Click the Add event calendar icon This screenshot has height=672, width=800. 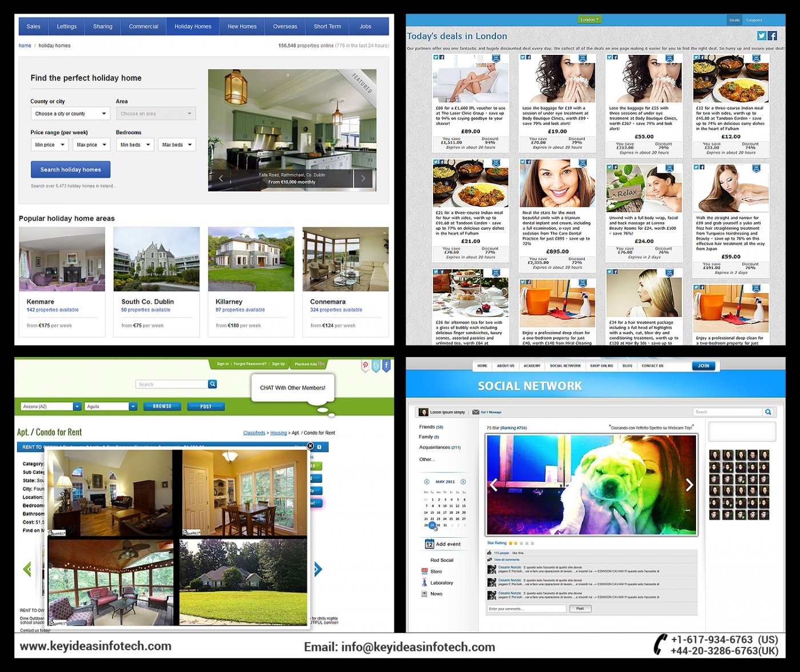(x=429, y=544)
